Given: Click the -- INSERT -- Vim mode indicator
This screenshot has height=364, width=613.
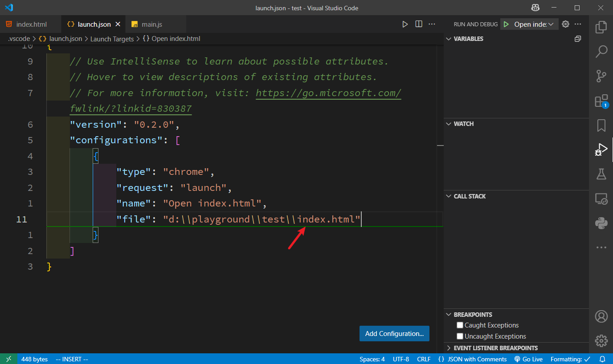Looking at the screenshot, I should pyautogui.click(x=72, y=359).
